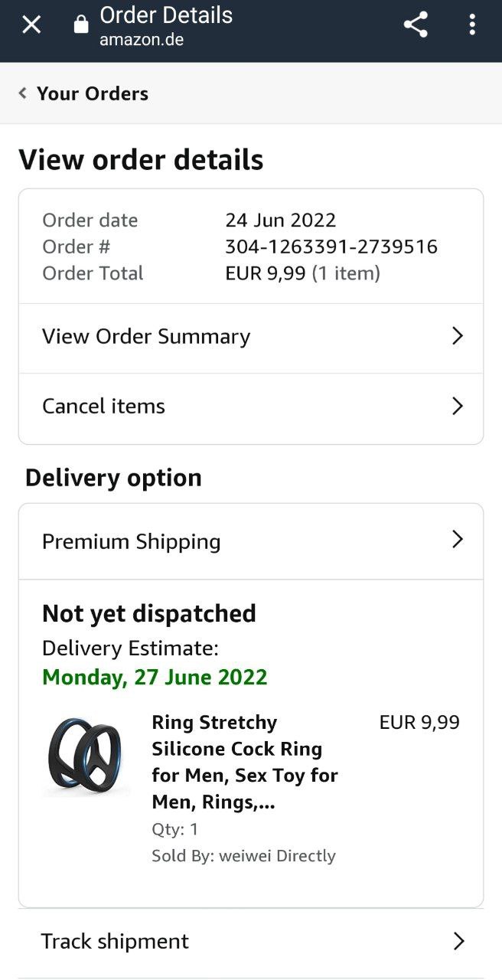
Task: Open the three-dot overflow menu
Action: pos(472,25)
